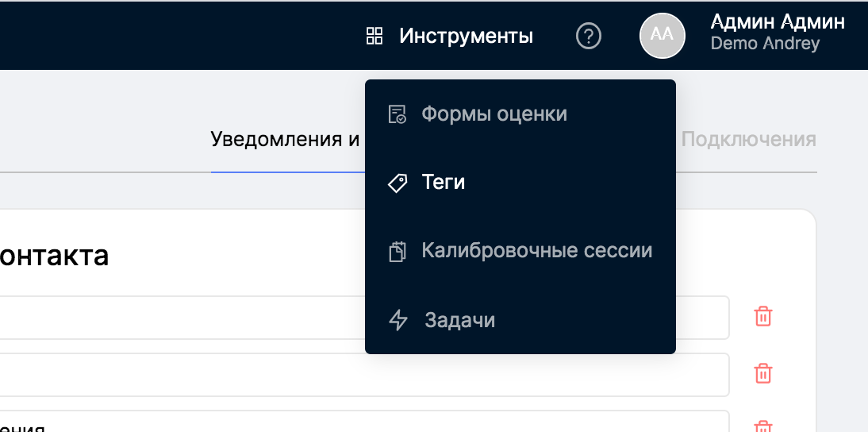Delete the first row with trash icon
This screenshot has height=432, width=868.
(762, 316)
